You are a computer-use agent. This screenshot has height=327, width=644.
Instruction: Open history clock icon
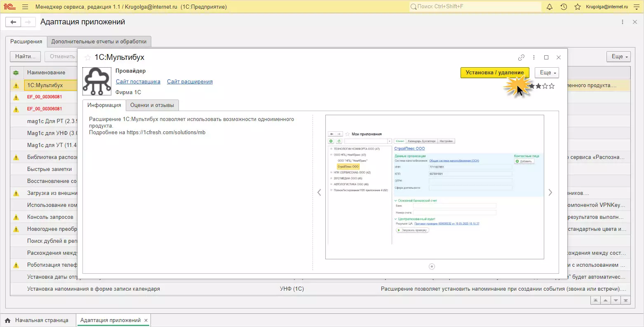[564, 7]
